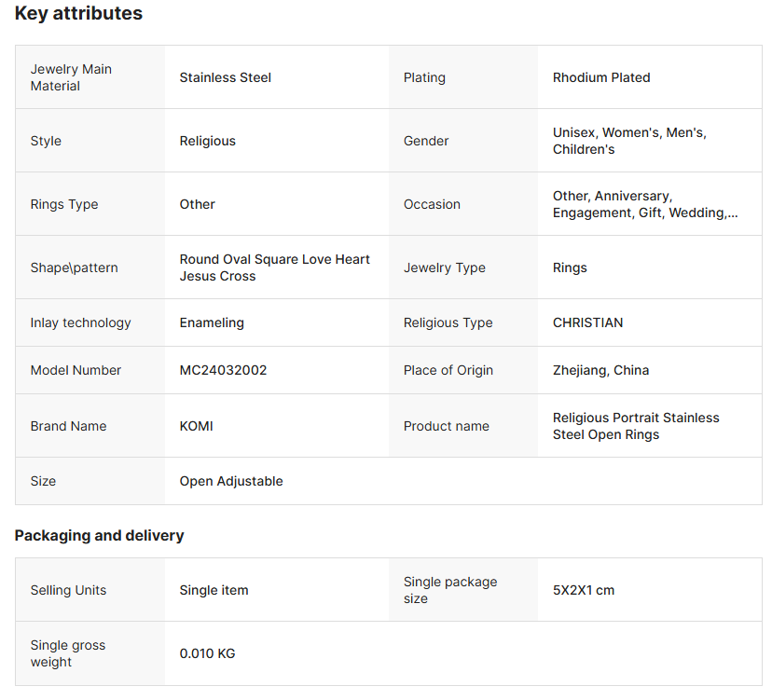Screen dimensions: 772x700
Task: Select the Stainless Steel material value
Action: pos(226,77)
